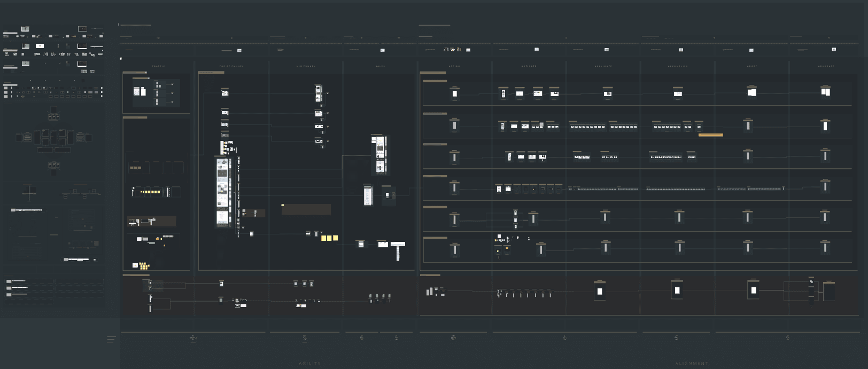Select the three yellow sticky notes in Mid Funnel
This screenshot has width=868, height=369.
[x=329, y=238]
